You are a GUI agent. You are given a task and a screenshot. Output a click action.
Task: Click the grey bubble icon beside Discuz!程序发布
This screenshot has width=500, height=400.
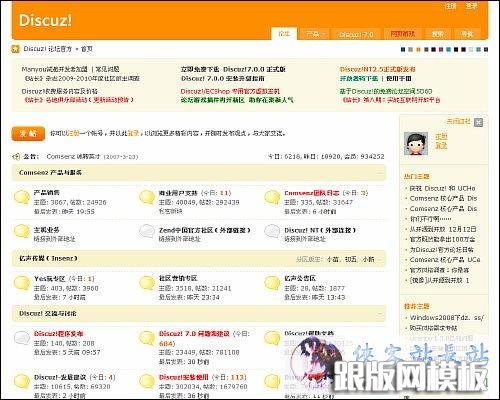coord(22,338)
